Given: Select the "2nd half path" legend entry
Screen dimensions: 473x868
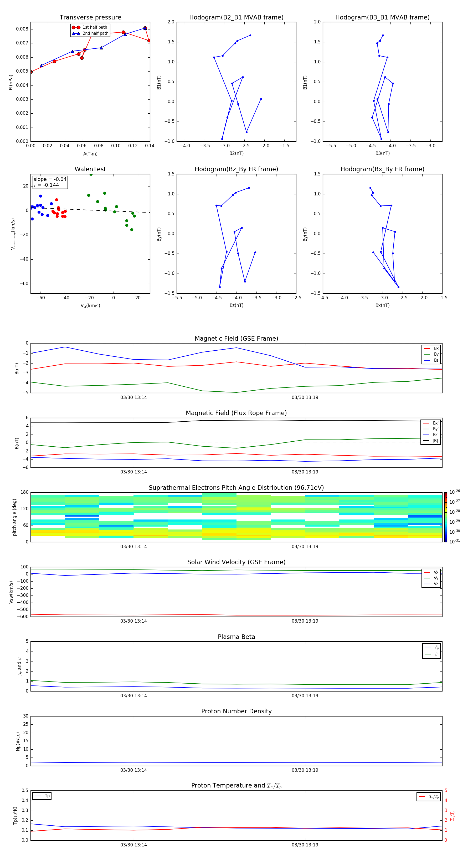Looking at the screenshot, I should [90, 33].
